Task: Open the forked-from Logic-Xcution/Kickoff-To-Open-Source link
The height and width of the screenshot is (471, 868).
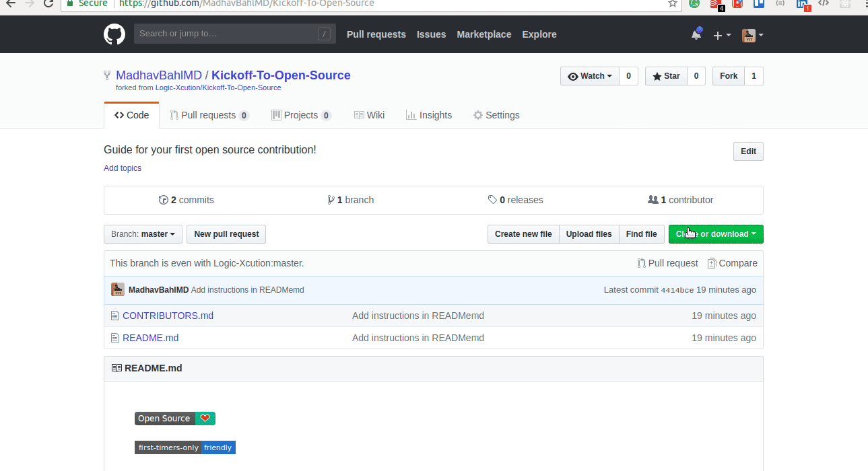Action: coord(218,87)
